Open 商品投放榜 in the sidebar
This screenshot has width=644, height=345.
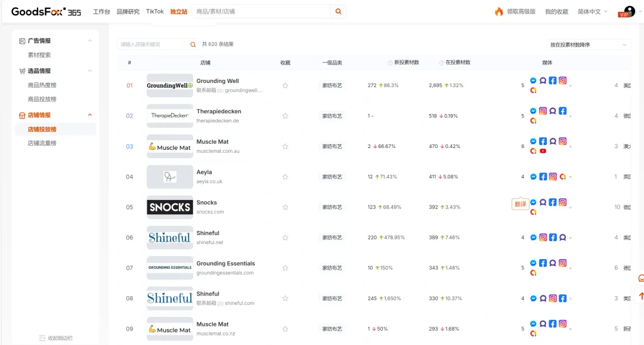[x=42, y=99]
